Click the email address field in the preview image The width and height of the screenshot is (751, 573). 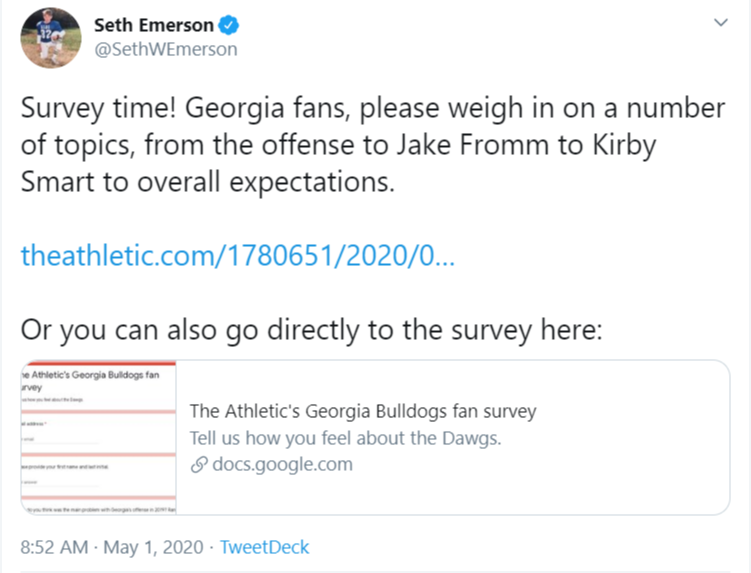pyautogui.click(x=60, y=438)
